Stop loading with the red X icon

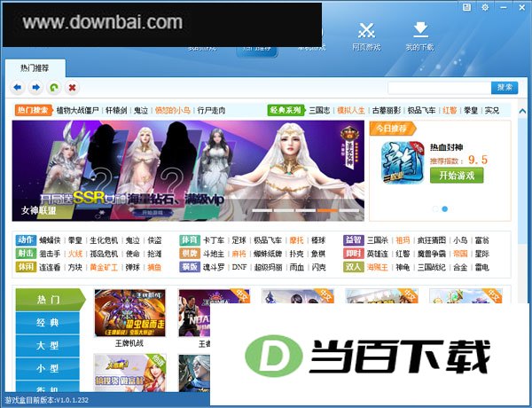coord(72,88)
